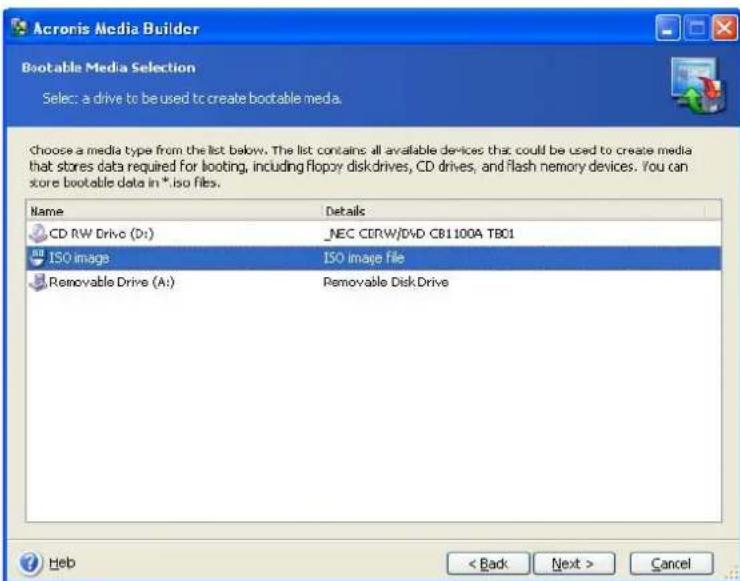Screen dimensions: 740x581
Task: Click the bootable media wizard banner graphic
Action: [x=698, y=85]
